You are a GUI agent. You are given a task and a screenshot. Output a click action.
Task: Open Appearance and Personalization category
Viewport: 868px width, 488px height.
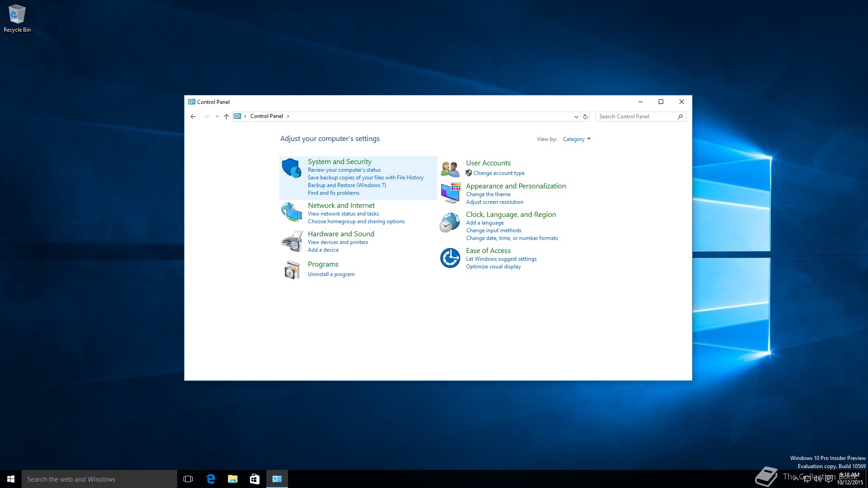point(516,186)
